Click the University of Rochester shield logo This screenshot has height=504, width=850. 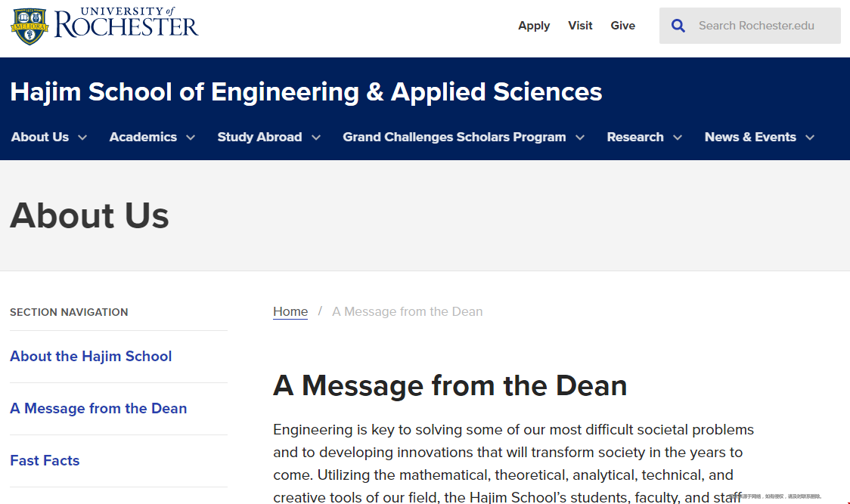(29, 26)
